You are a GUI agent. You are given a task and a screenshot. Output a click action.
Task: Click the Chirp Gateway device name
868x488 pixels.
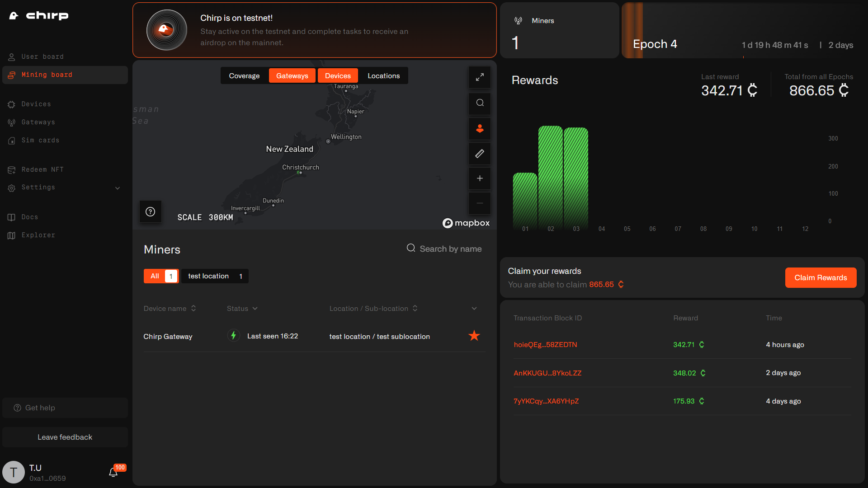click(168, 337)
